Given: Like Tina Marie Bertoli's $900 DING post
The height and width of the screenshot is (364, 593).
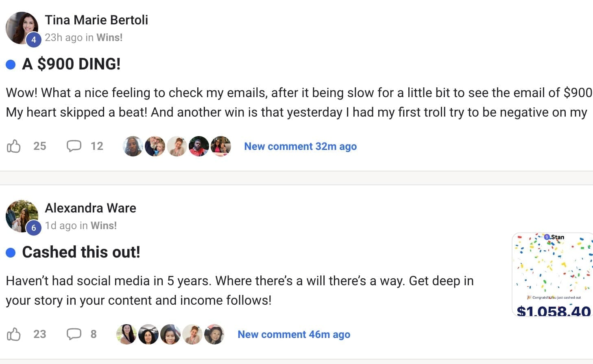Looking at the screenshot, I should pos(14,146).
